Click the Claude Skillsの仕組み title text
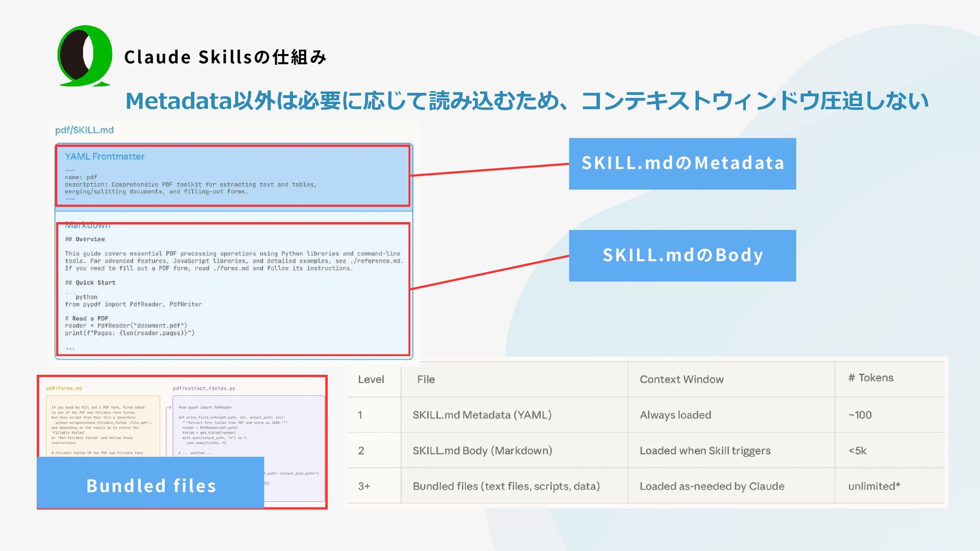Image resolution: width=980 pixels, height=551 pixels. (225, 57)
